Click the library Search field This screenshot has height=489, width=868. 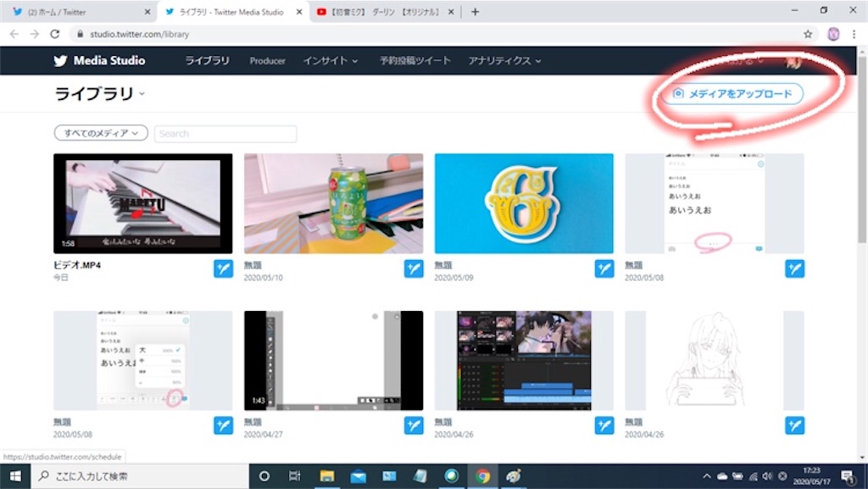click(x=225, y=133)
